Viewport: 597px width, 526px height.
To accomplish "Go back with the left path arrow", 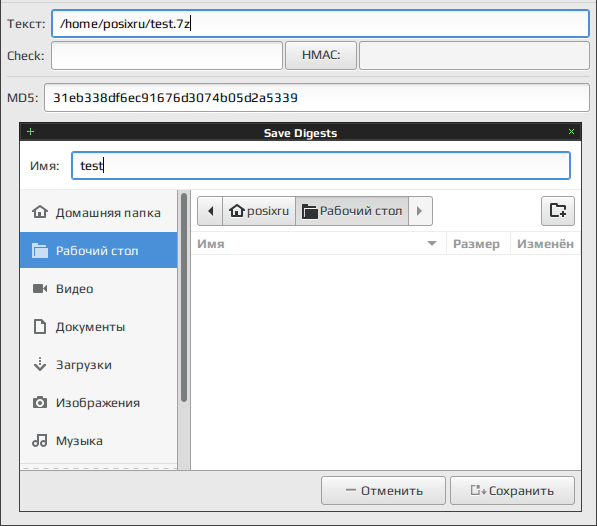I will pyautogui.click(x=210, y=211).
